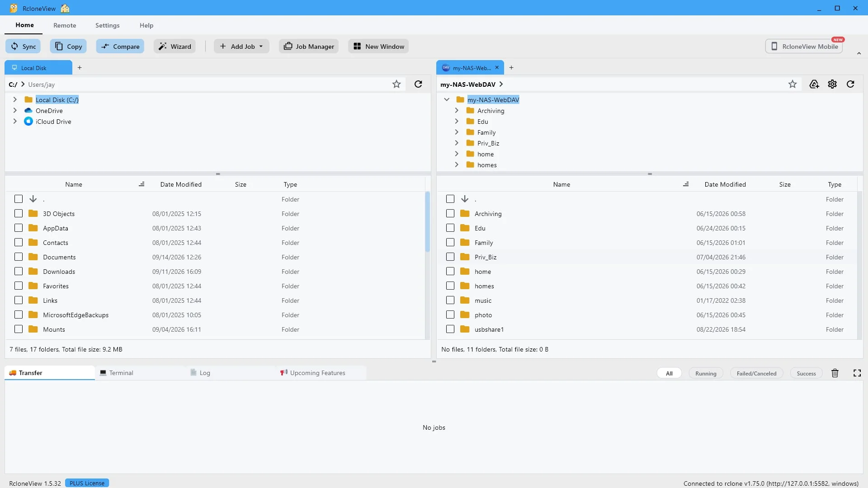Clear transfer jobs with the trash icon
Viewport: 868px width, 488px height.
pos(835,373)
